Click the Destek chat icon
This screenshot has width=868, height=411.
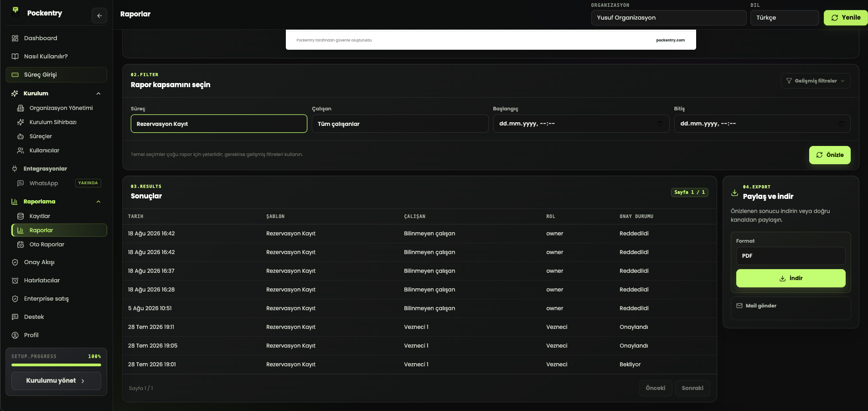pos(15,317)
